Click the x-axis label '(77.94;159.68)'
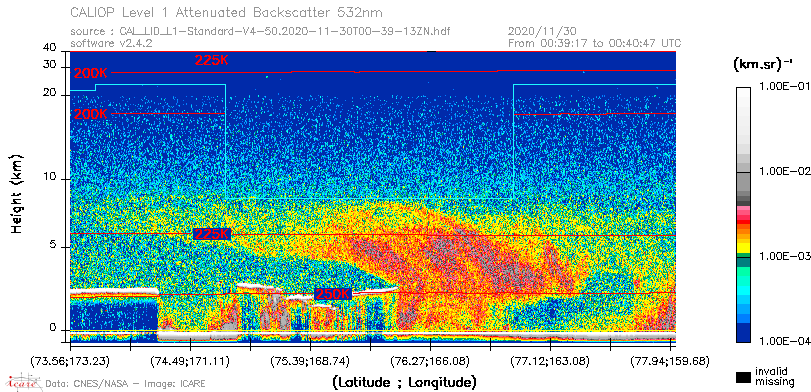 click(x=670, y=360)
